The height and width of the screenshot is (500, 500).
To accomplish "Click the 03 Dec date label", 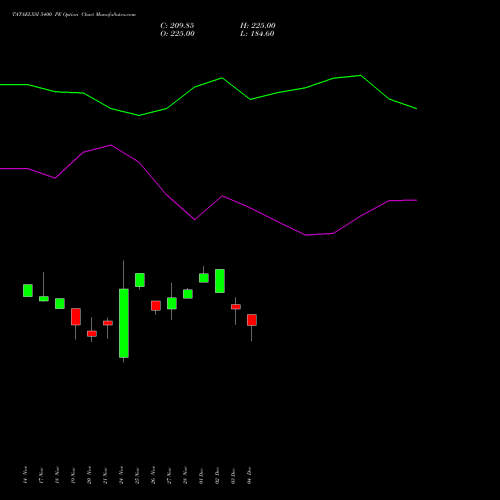I will tap(233, 476).
